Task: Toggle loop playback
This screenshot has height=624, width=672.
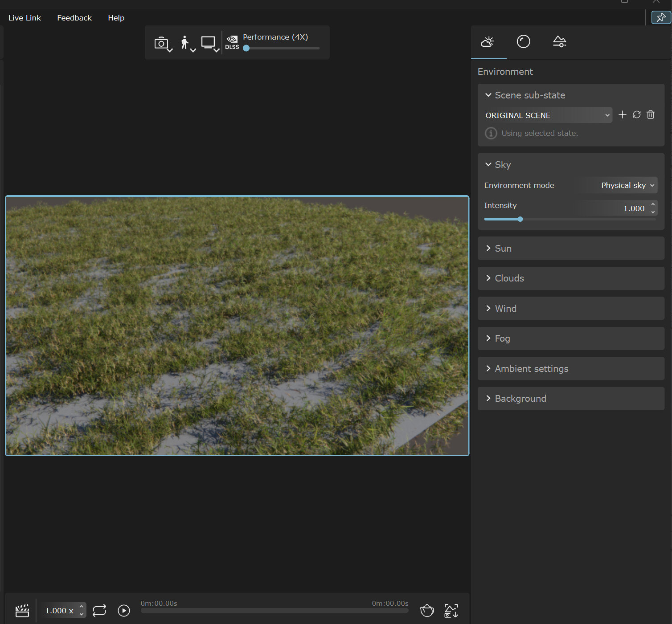Action: (x=99, y=611)
